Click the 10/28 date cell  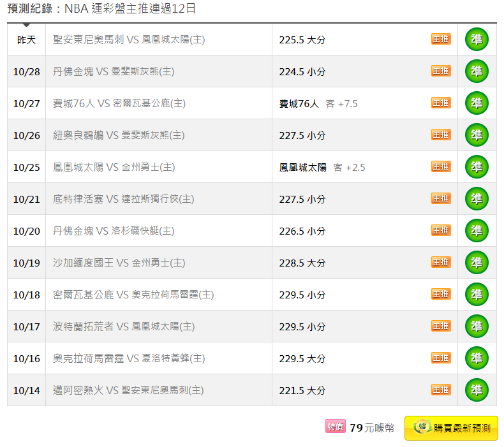click(x=26, y=71)
